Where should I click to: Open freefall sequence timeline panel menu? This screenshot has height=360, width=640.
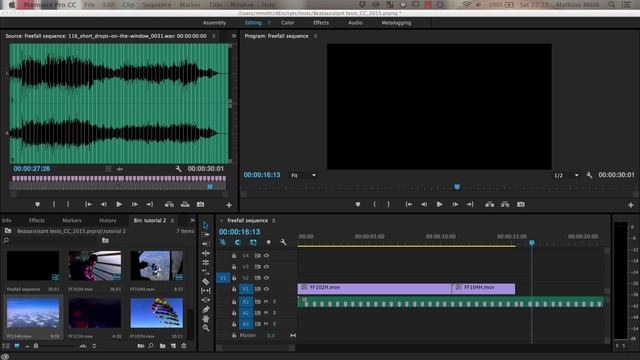point(274,221)
